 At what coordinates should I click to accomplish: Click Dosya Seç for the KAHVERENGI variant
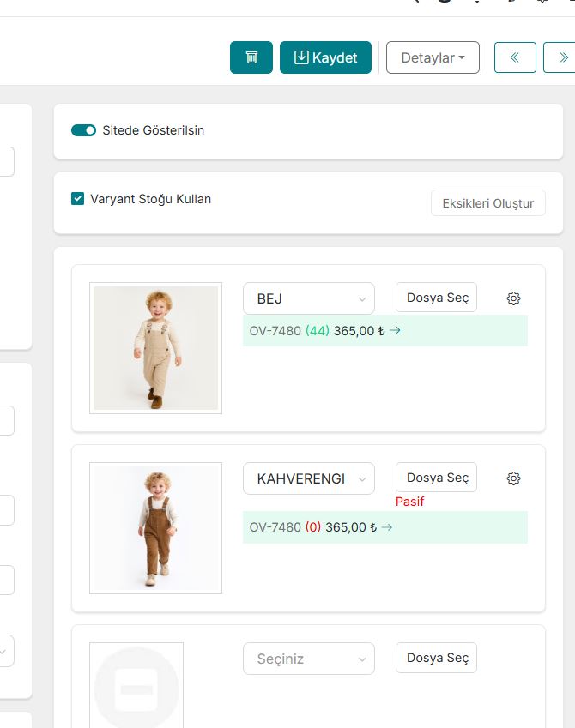(437, 478)
